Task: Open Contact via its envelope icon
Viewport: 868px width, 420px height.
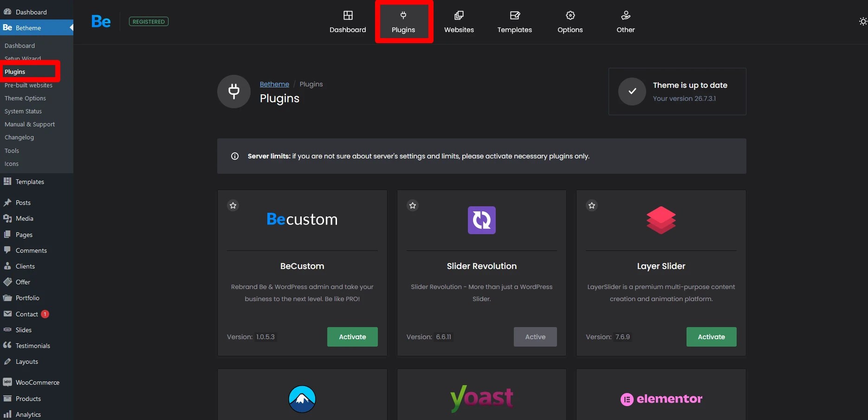Action: pyautogui.click(x=7, y=314)
